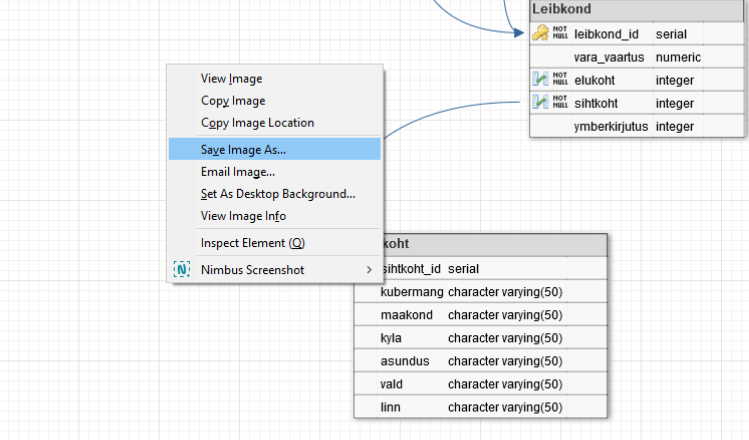
Task: Click the linn column name
Action: 390,407
